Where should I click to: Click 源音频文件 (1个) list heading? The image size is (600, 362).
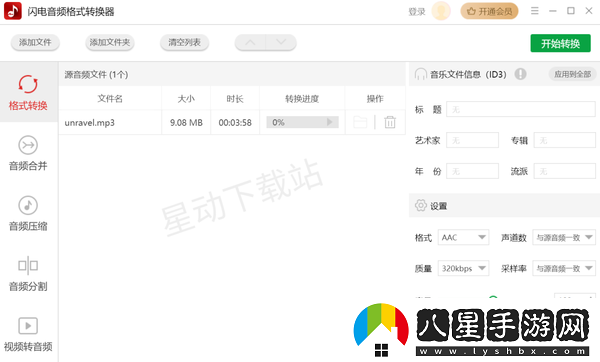click(96, 74)
